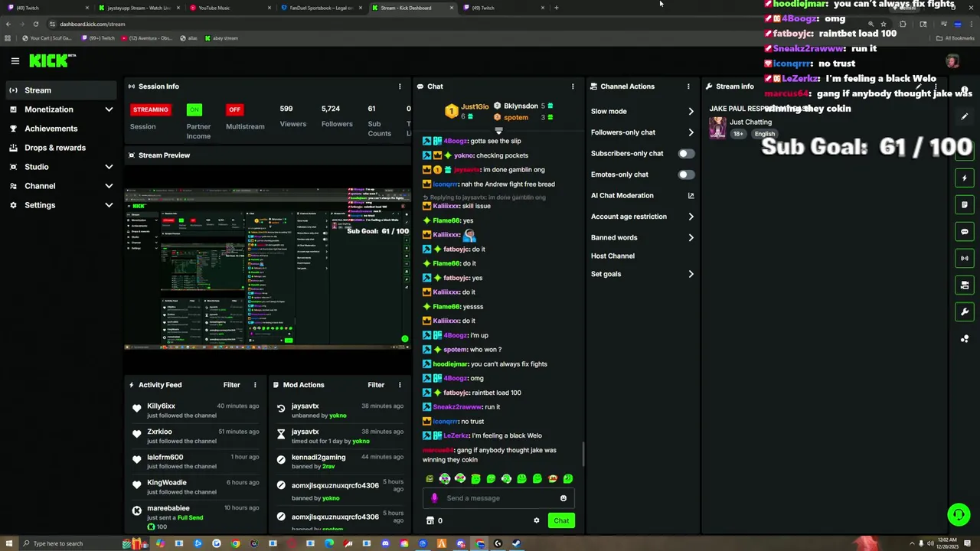Open the Session Info three-dot options menu
This screenshot has height=551, width=980.
point(399,86)
